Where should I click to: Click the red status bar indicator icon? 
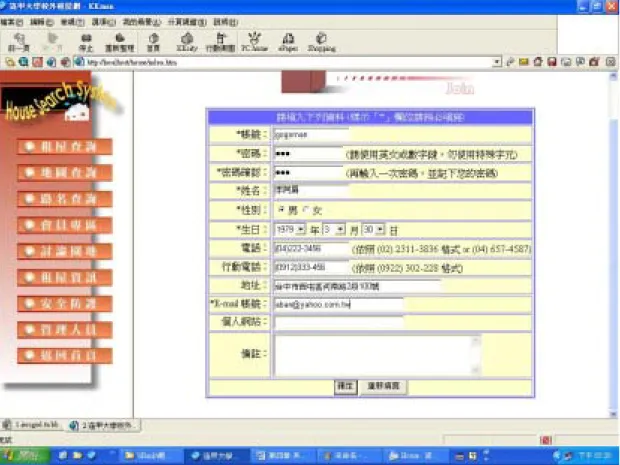click(546, 440)
